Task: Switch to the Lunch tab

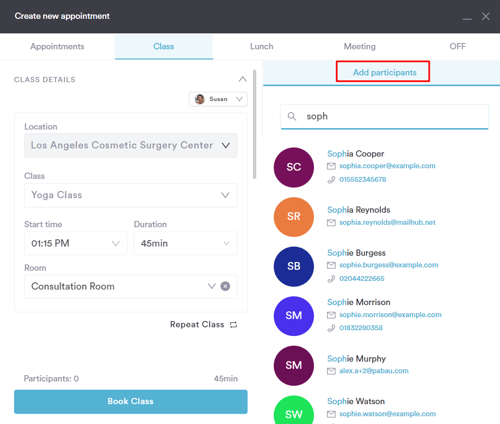Action: [262, 47]
